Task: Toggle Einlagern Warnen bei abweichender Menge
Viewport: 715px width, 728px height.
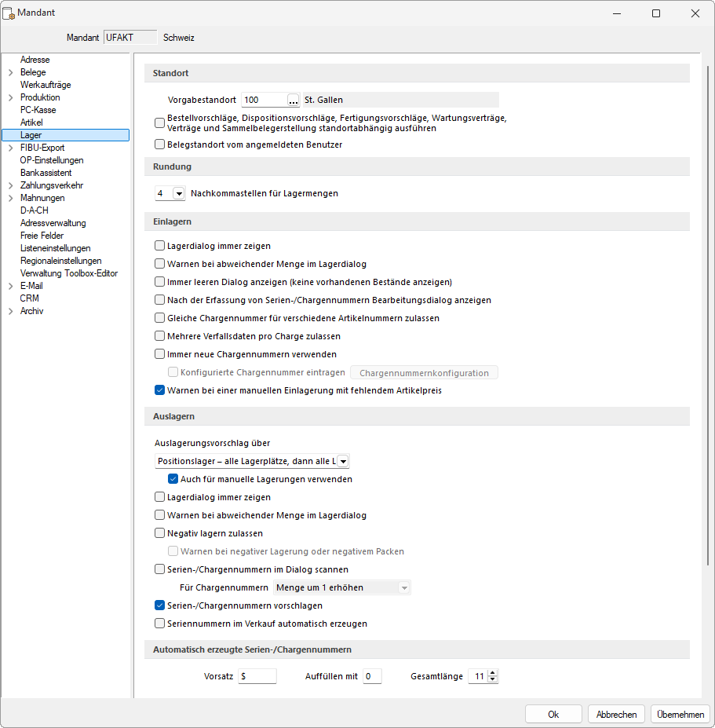Action: pos(159,264)
